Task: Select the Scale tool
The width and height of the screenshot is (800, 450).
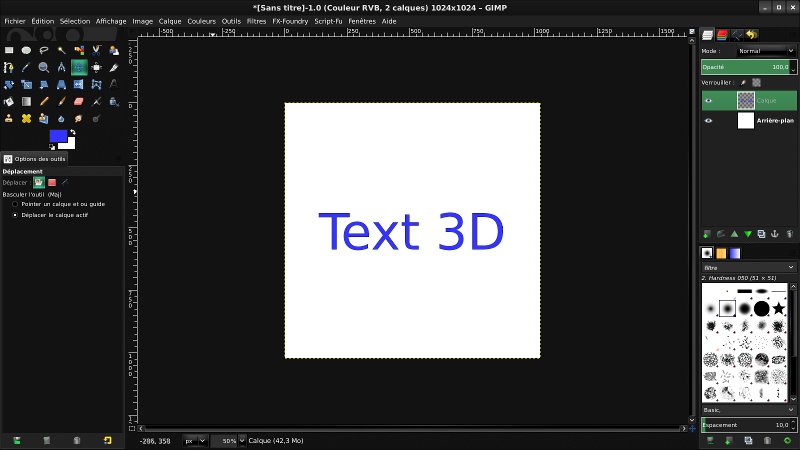Action: (26, 85)
